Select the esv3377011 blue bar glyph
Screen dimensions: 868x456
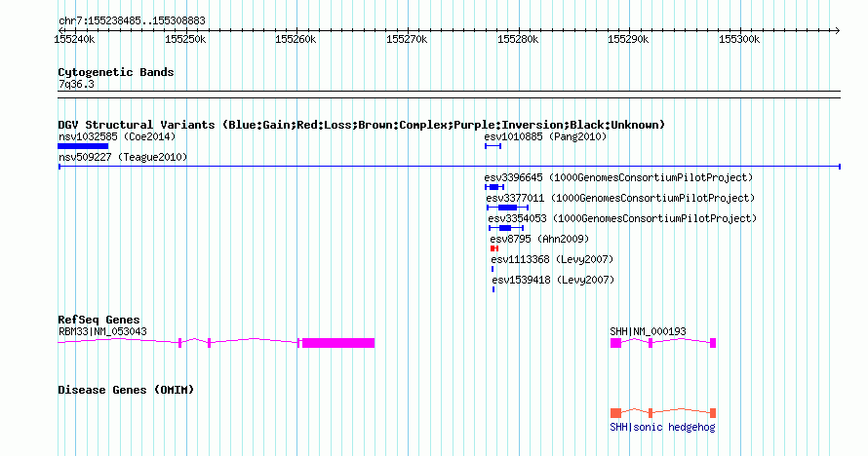(x=507, y=208)
